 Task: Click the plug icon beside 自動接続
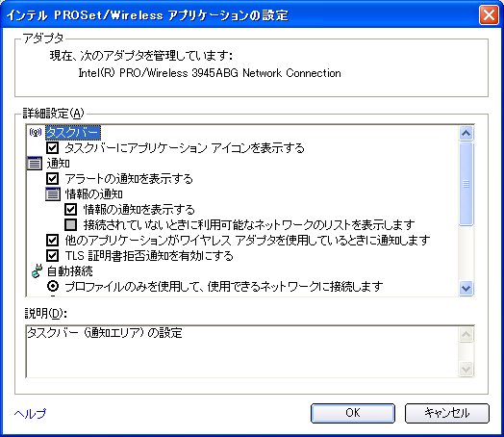click(x=37, y=271)
